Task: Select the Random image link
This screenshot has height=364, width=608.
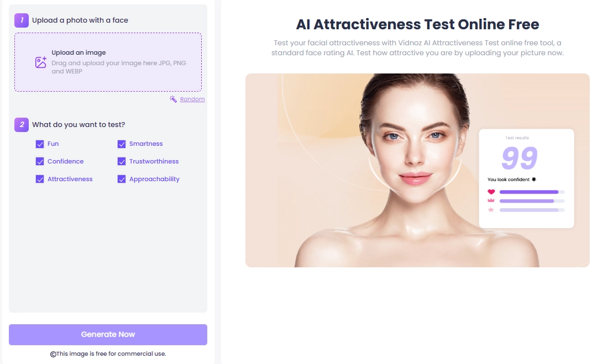Action: pos(192,99)
